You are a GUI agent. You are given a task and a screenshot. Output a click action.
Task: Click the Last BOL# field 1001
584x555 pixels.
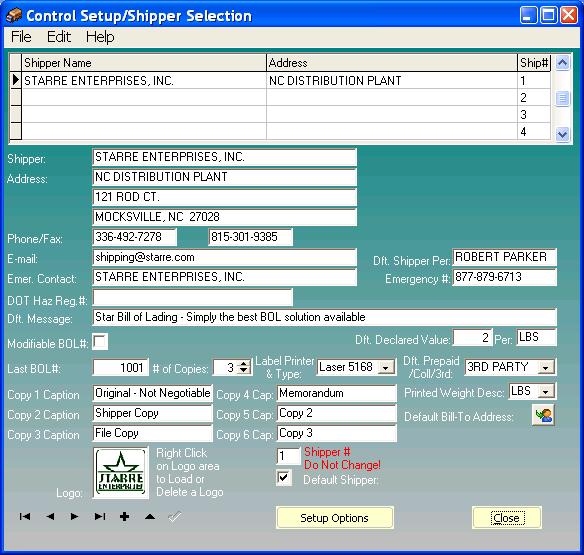[x=120, y=368]
